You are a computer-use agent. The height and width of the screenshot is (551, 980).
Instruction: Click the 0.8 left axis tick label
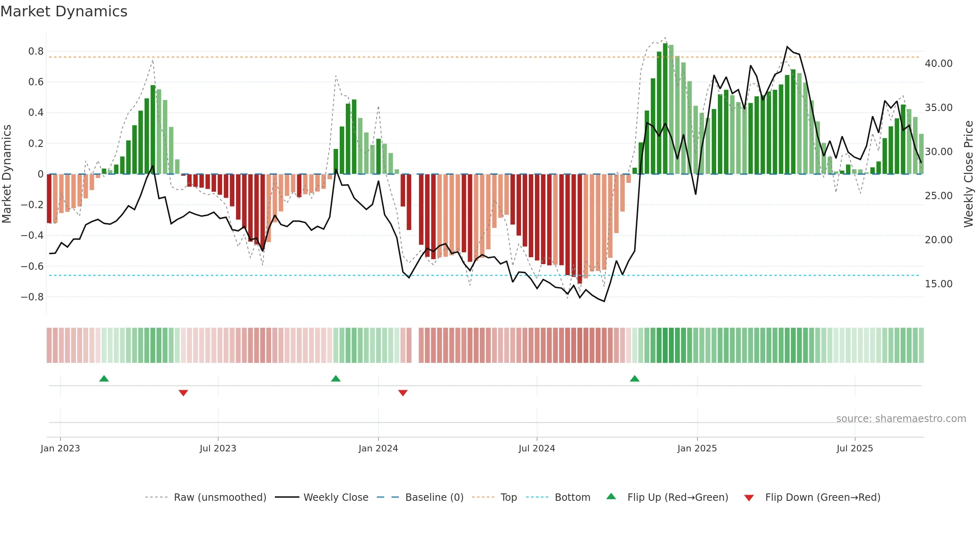(36, 51)
